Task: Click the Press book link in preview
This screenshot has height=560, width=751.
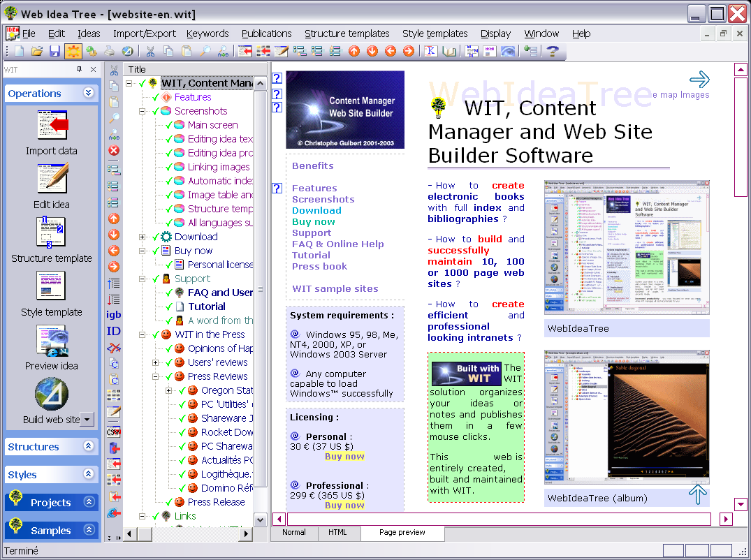Action: pos(319,267)
